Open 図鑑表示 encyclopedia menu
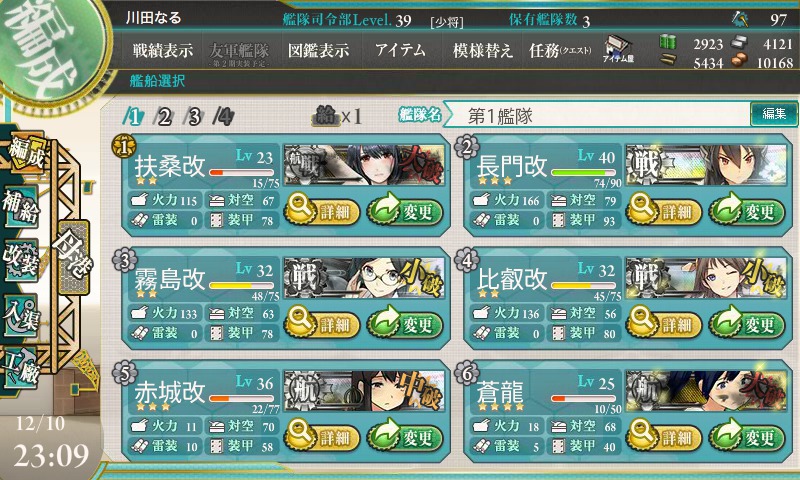800x480 pixels. (318, 50)
